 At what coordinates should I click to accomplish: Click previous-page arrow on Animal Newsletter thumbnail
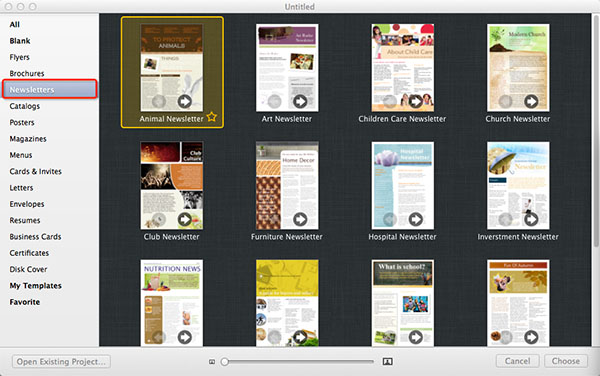158,101
